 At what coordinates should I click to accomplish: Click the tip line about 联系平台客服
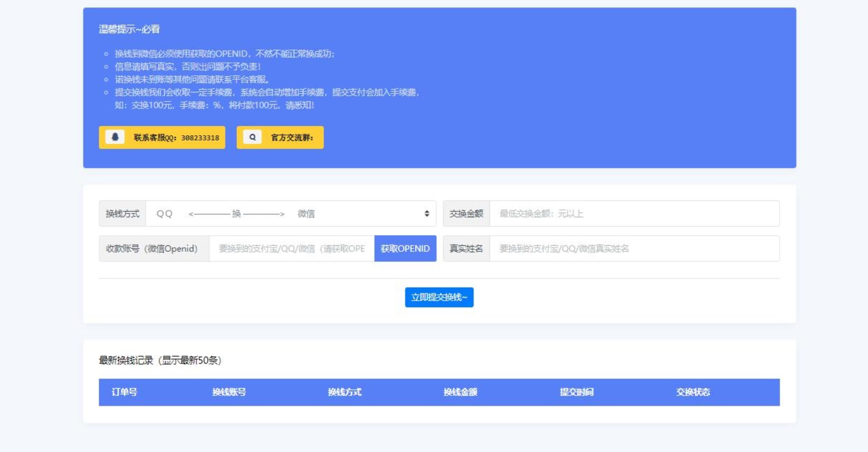tap(192, 79)
